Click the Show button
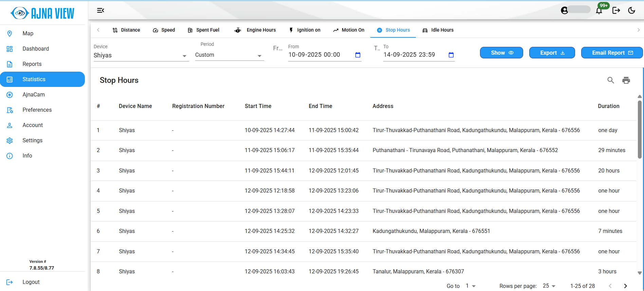The width and height of the screenshot is (644, 291). tap(501, 53)
